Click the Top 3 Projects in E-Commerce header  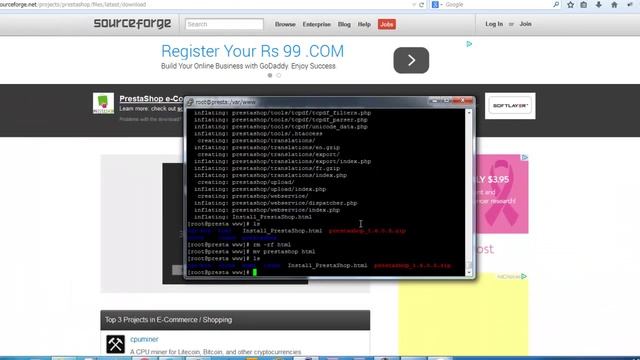235,320
